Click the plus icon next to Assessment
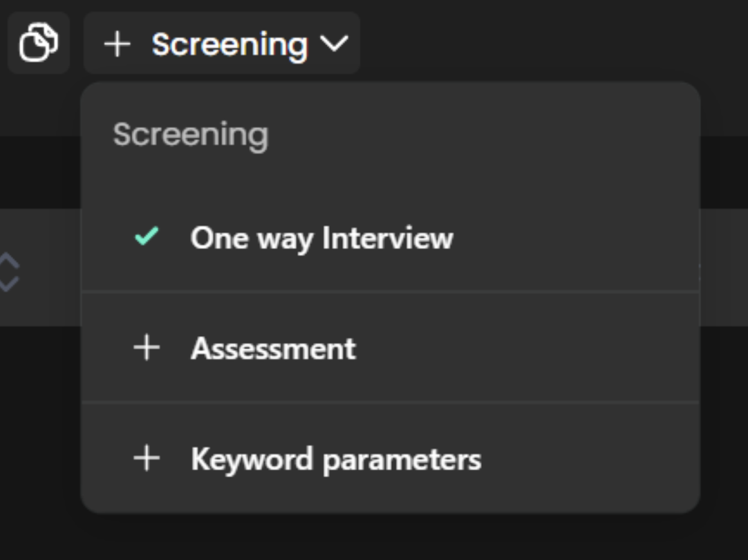 (147, 348)
